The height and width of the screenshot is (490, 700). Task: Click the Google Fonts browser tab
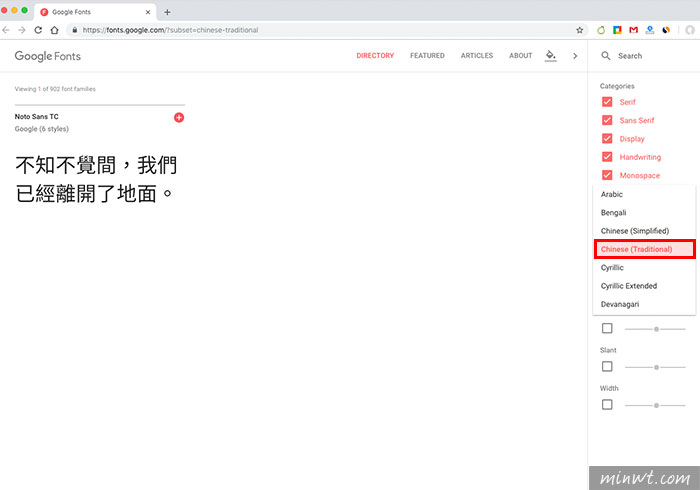point(95,12)
